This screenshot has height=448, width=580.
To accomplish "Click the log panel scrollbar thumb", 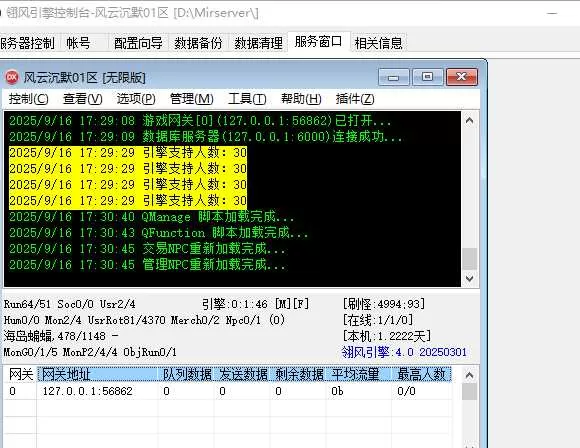I will tap(469, 259).
